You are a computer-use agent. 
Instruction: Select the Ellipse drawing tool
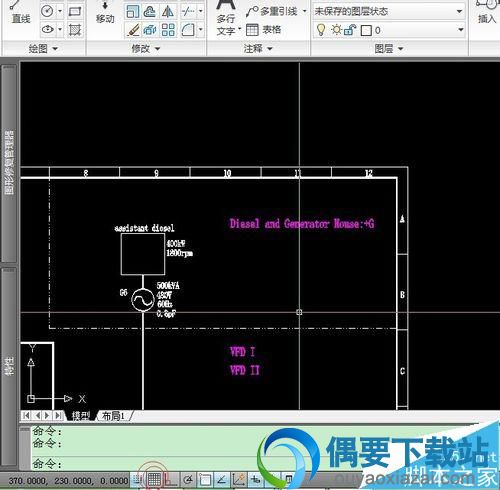click(48, 30)
